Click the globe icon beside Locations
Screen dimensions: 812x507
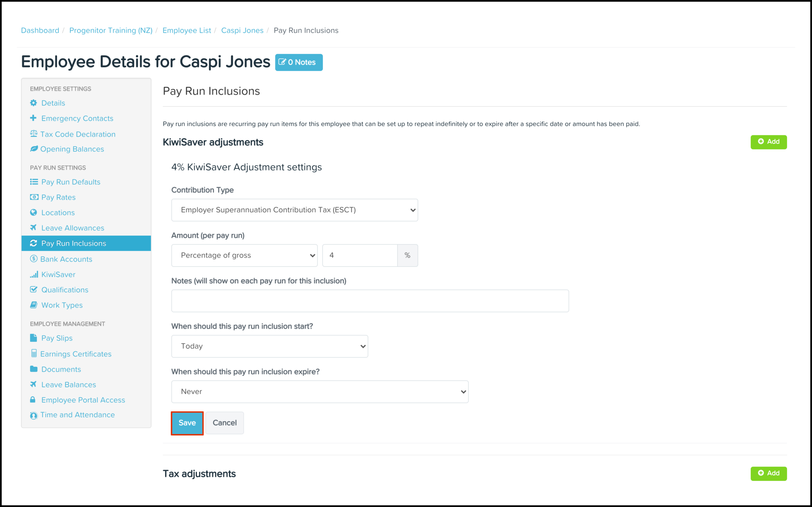pyautogui.click(x=33, y=213)
